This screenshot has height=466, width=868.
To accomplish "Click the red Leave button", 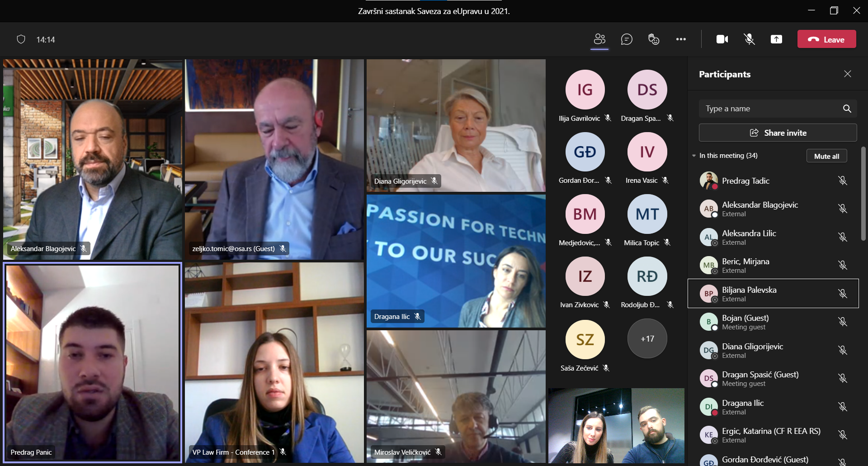I will pyautogui.click(x=827, y=39).
